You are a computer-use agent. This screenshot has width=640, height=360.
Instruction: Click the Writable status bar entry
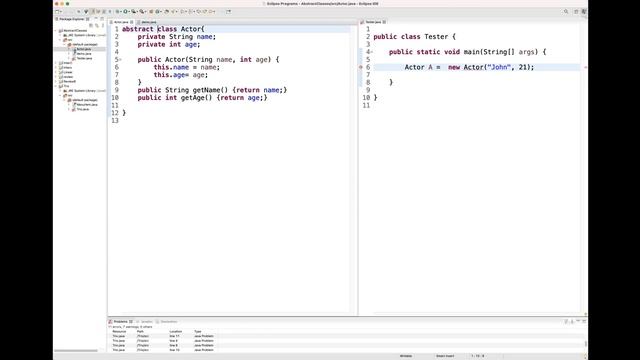coord(406,356)
